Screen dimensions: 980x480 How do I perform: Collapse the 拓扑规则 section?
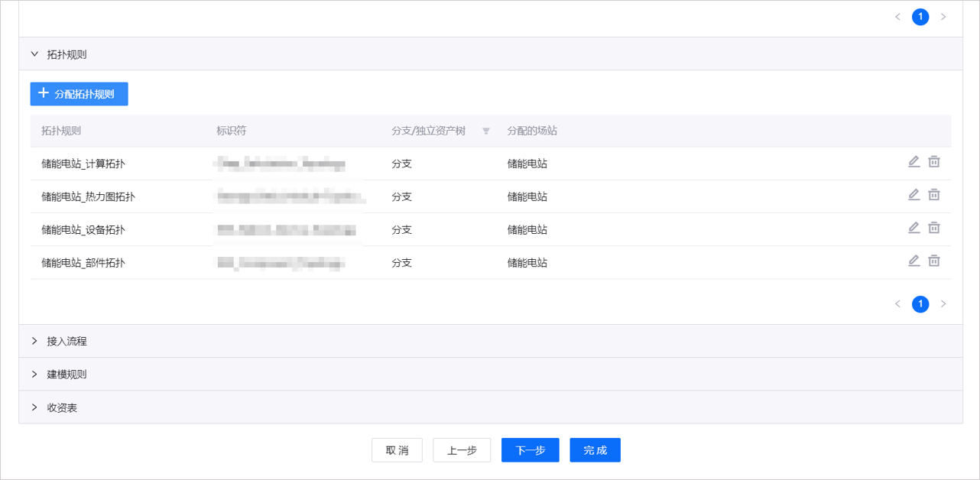pyautogui.click(x=34, y=54)
